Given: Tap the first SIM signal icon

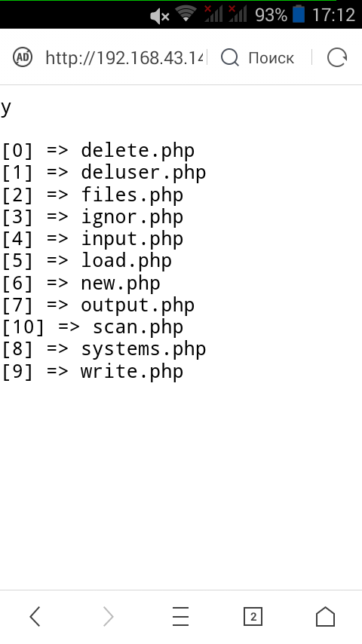Looking at the screenshot, I should tap(213, 14).
